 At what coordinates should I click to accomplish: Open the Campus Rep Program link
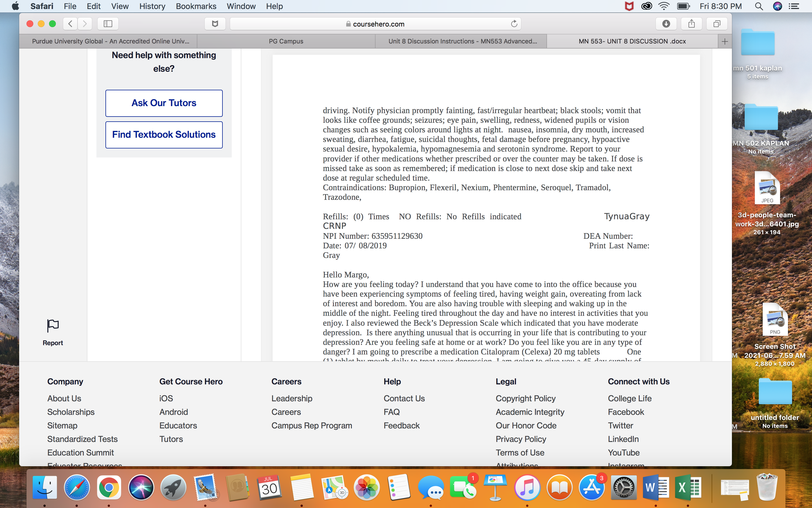312,426
